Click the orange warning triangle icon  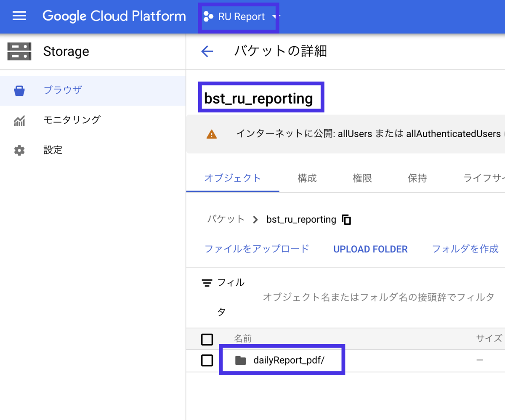[x=212, y=134]
